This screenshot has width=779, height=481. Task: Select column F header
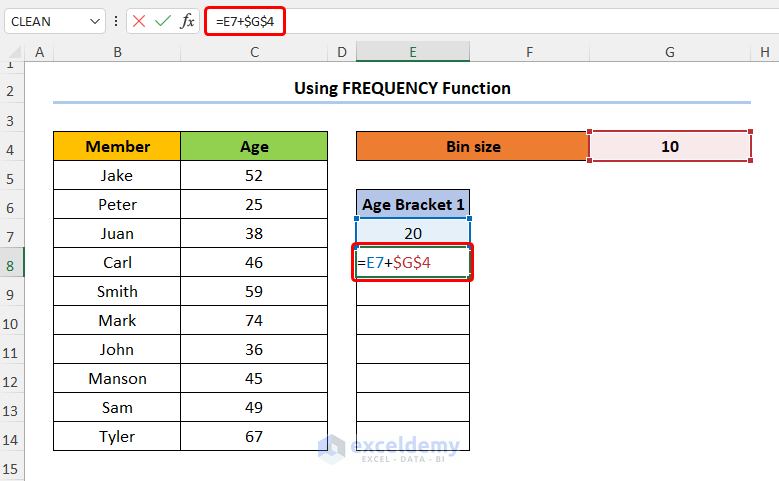pyautogui.click(x=530, y=52)
